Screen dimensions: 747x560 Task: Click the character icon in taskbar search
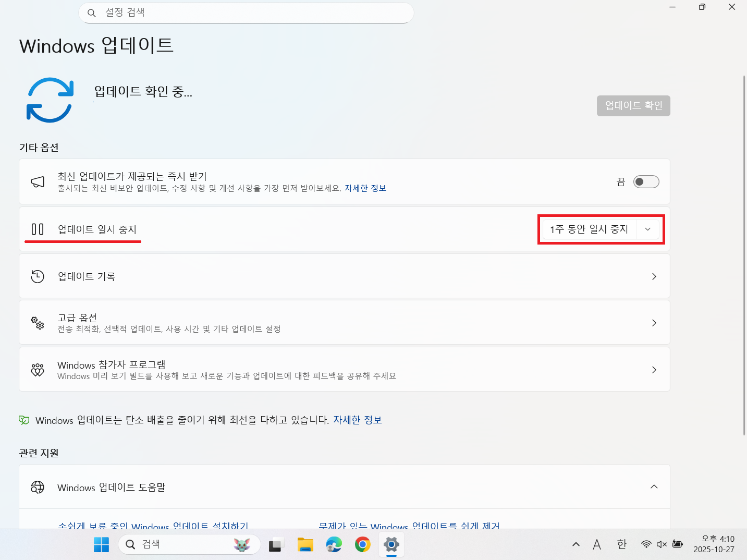(x=242, y=544)
